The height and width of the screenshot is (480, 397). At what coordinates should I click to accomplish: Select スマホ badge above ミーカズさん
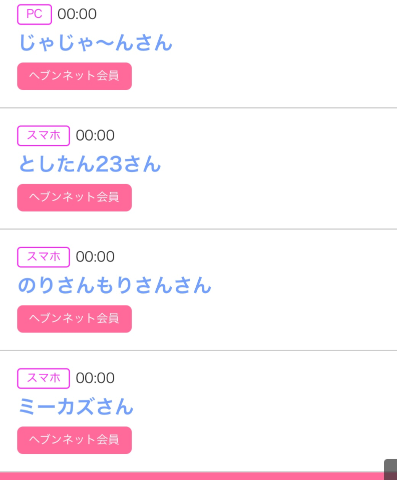point(43,378)
